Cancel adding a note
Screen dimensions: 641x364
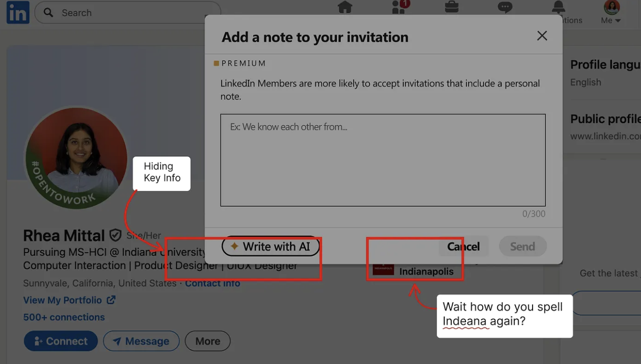click(x=463, y=246)
